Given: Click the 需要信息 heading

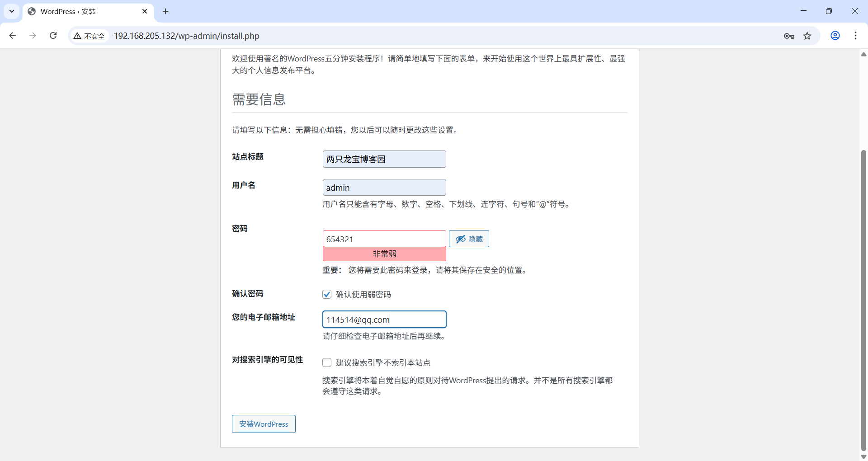Looking at the screenshot, I should [259, 99].
